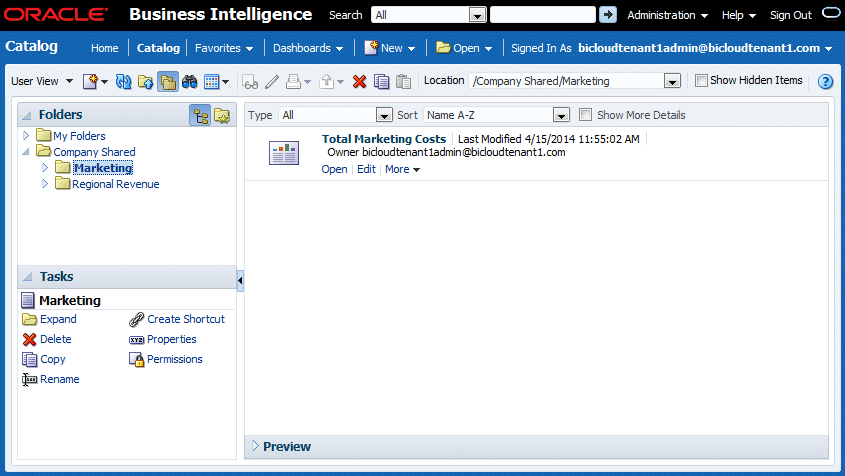Image resolution: width=845 pixels, height=476 pixels.
Task: Collapse the Company Shared tree node
Action: click(x=26, y=152)
